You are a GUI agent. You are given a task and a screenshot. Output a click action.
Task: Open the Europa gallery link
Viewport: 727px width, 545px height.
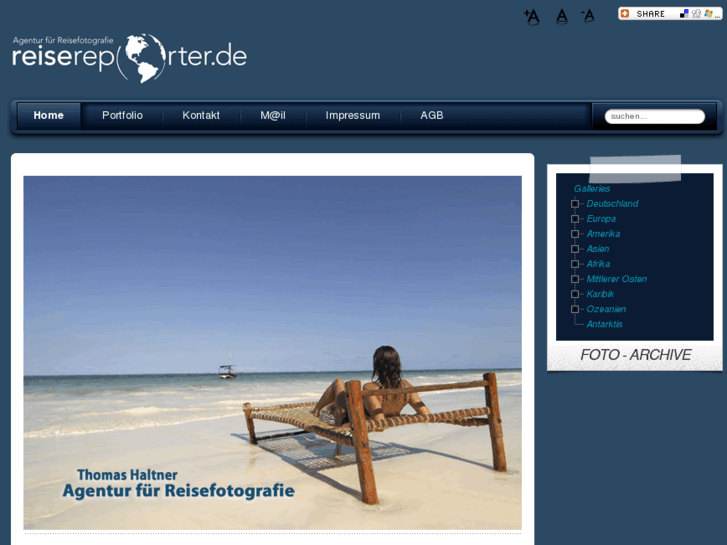point(601,219)
